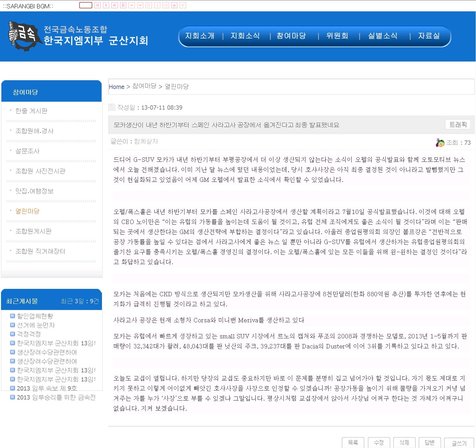Click the 최근 3일 : 9건 text
This screenshot has height=448, width=476.
[x=80, y=301]
